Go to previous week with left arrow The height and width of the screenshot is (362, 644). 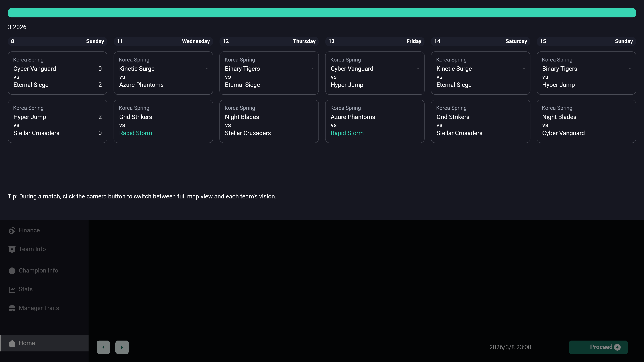point(103,347)
